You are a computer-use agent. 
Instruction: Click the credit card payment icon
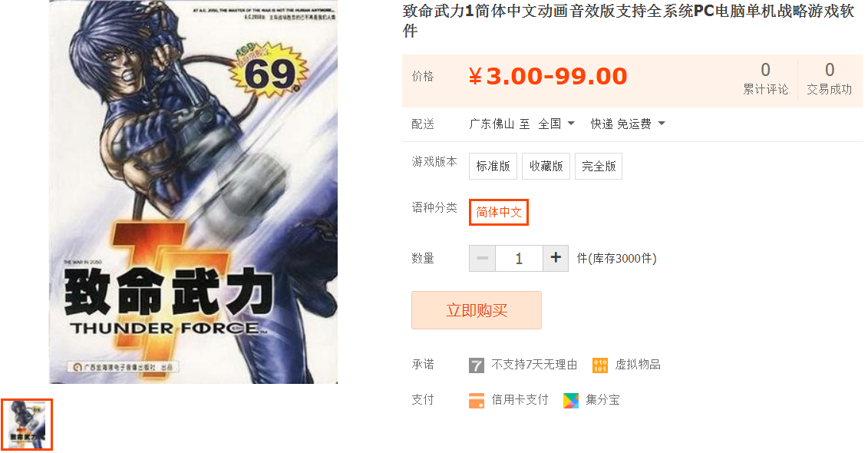click(476, 400)
